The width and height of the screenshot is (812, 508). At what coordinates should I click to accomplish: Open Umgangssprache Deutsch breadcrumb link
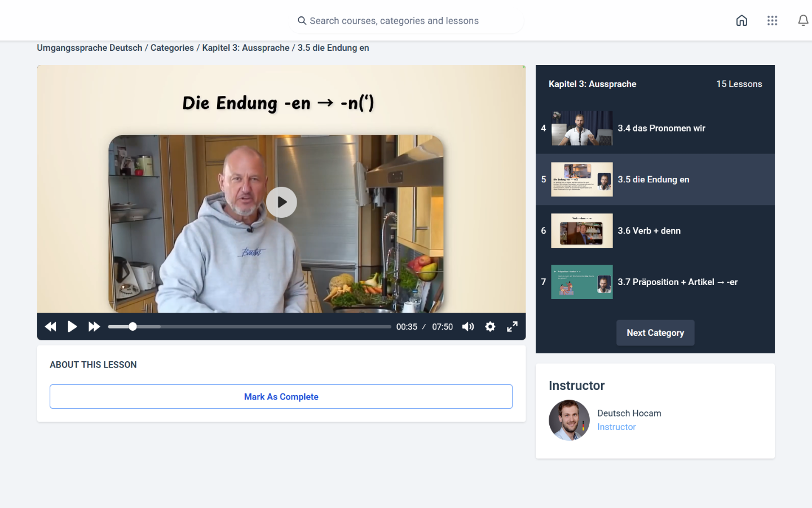tap(90, 48)
